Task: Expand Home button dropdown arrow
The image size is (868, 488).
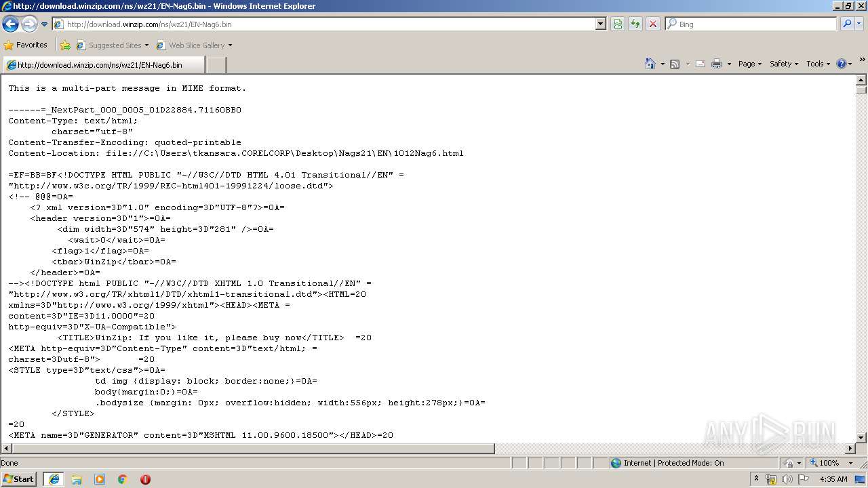Action: pyautogui.click(x=662, y=64)
